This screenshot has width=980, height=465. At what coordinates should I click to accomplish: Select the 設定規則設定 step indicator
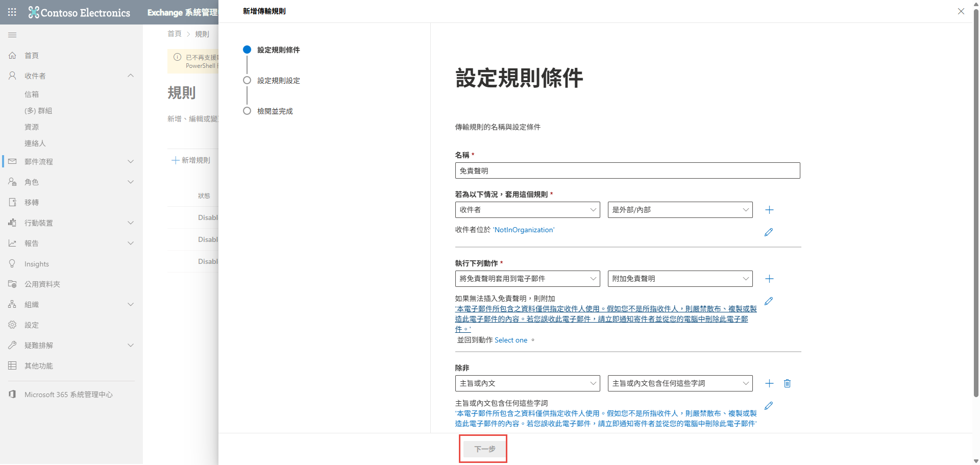tap(247, 80)
